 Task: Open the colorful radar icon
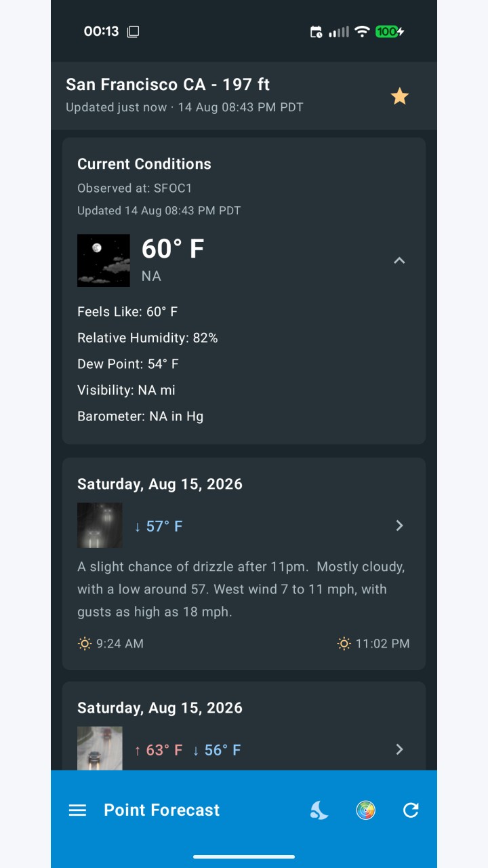(365, 810)
